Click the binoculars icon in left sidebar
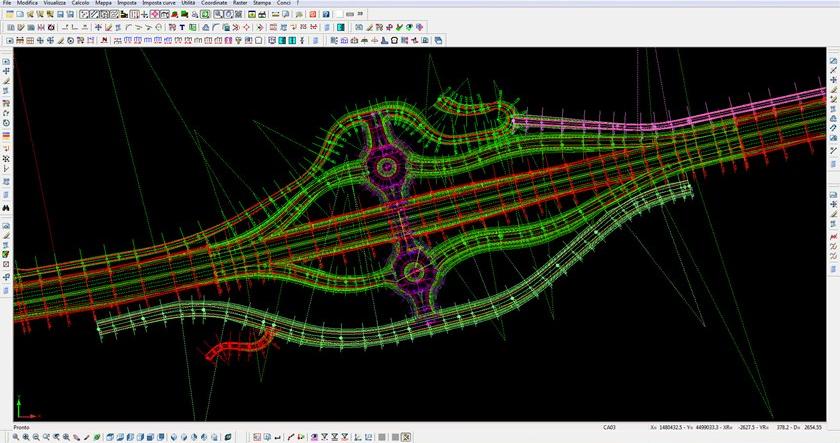This screenshot has width=840, height=443. pyautogui.click(x=6, y=207)
